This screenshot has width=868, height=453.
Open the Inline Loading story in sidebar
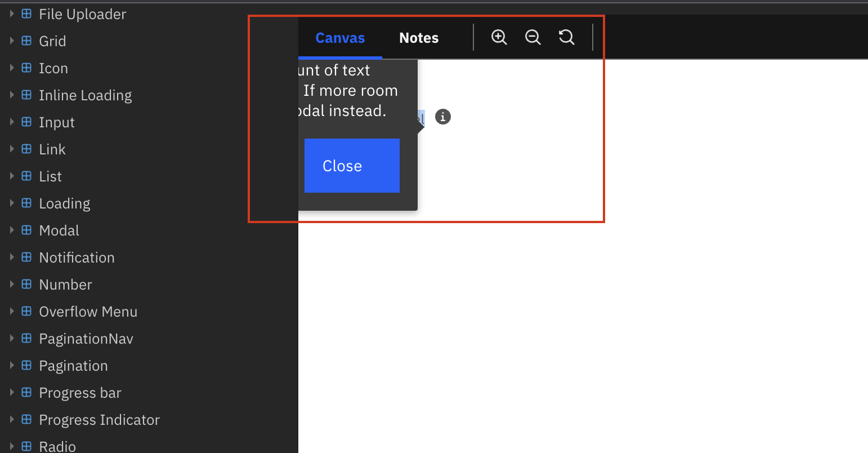click(86, 96)
